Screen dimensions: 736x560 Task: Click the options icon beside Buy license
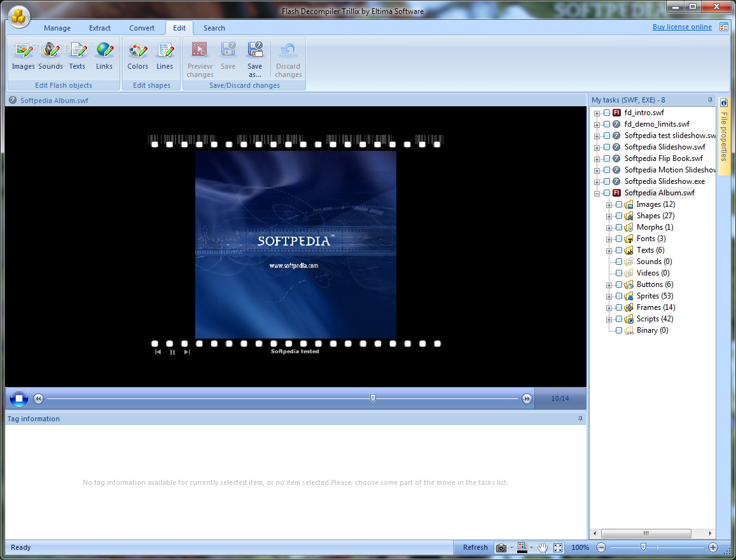tap(723, 27)
